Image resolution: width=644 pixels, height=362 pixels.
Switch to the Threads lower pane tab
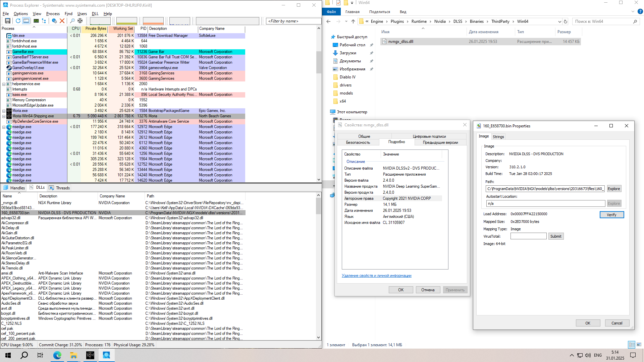(x=60, y=188)
